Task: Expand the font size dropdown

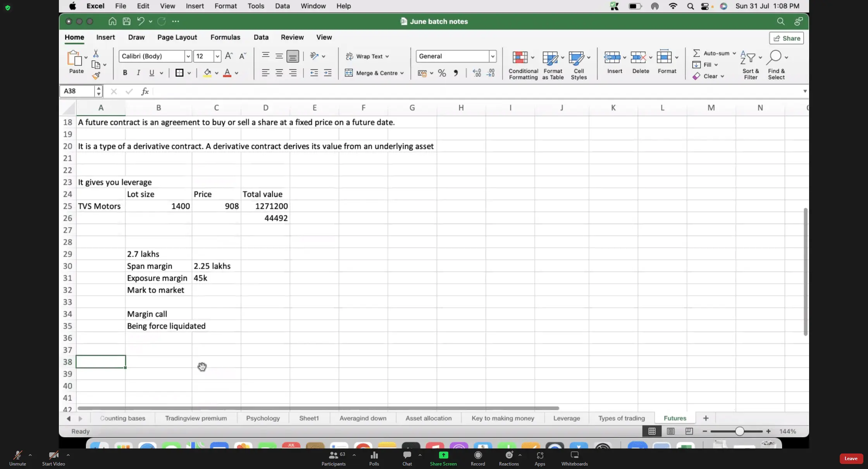Action: (217, 56)
